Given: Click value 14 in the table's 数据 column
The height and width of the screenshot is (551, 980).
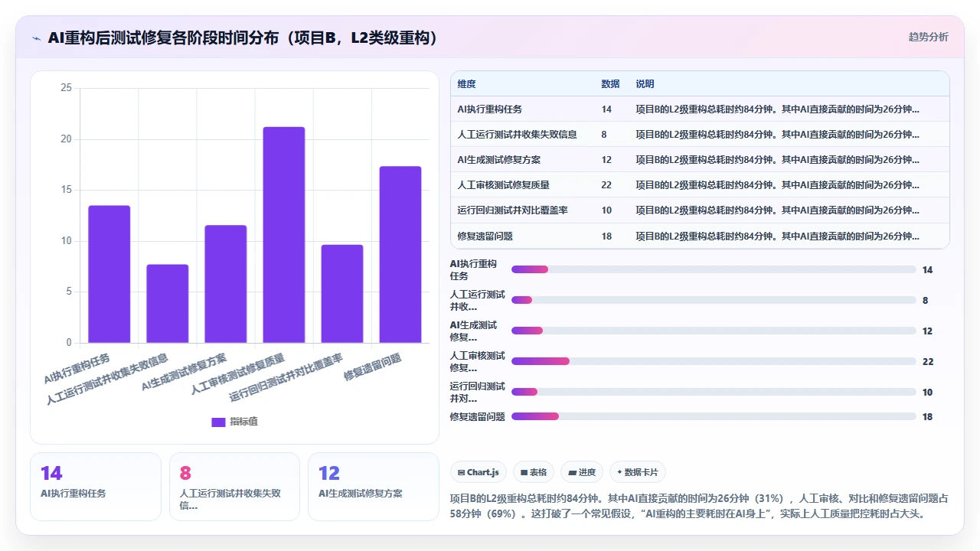Looking at the screenshot, I should coord(606,109).
